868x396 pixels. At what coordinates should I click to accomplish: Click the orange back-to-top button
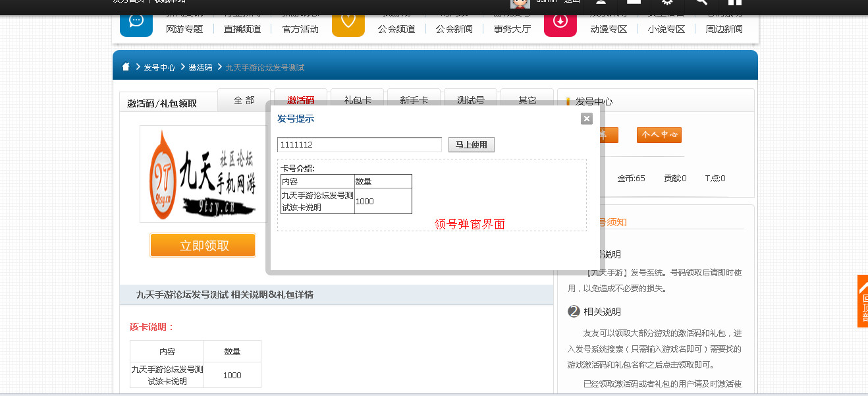tap(863, 300)
